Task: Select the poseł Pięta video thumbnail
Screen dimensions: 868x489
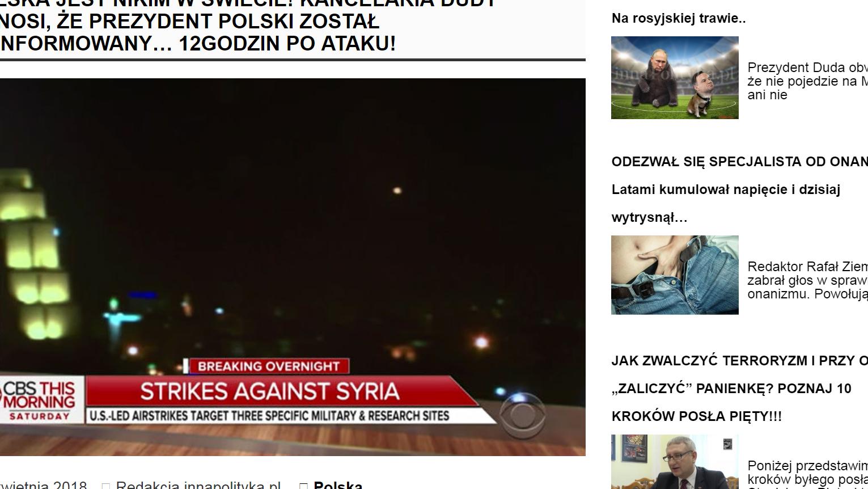Action: pyautogui.click(x=675, y=462)
